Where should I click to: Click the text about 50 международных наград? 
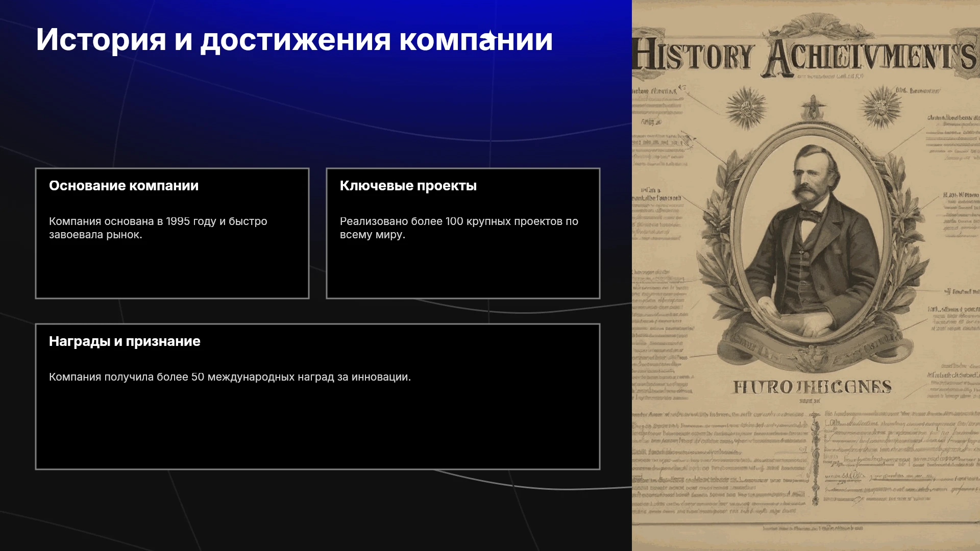(230, 377)
